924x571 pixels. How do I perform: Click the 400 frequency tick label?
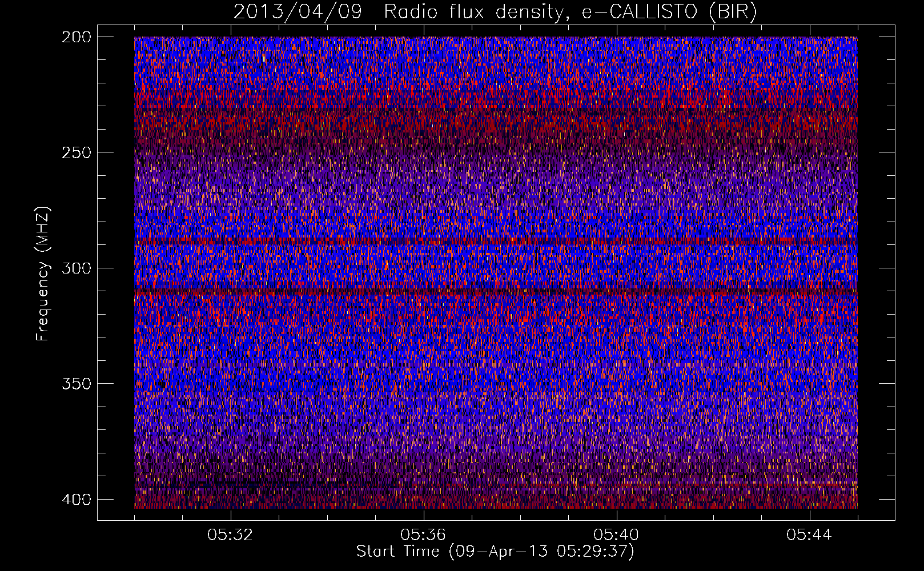click(x=76, y=499)
